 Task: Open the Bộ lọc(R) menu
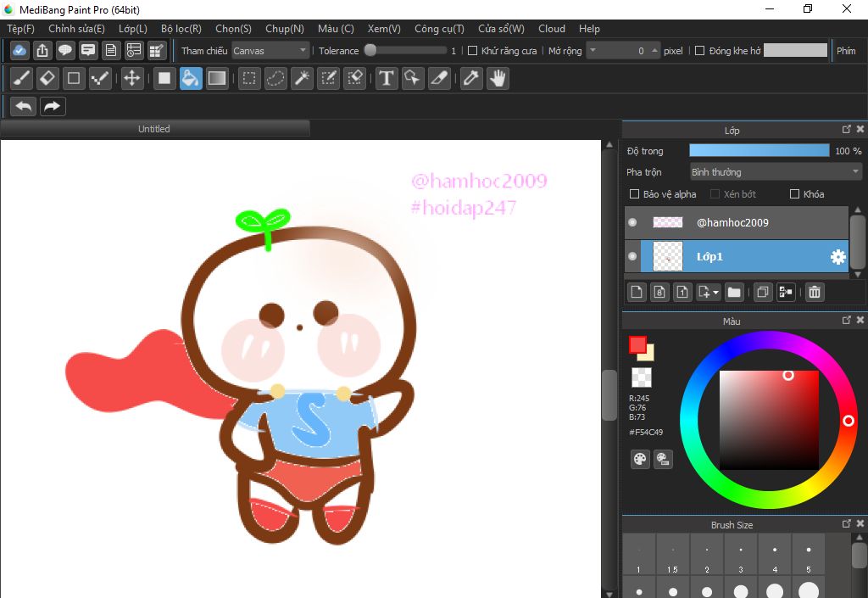(x=181, y=29)
